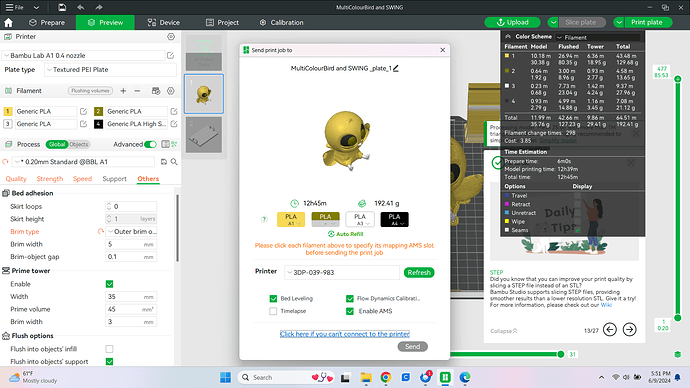
Task: Switch to the Device tab
Action: 164,22
